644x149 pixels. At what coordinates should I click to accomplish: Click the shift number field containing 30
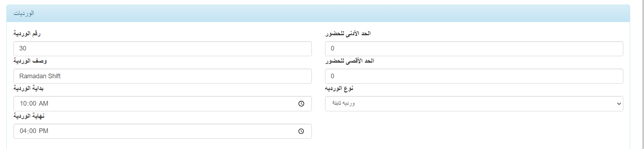click(x=162, y=49)
